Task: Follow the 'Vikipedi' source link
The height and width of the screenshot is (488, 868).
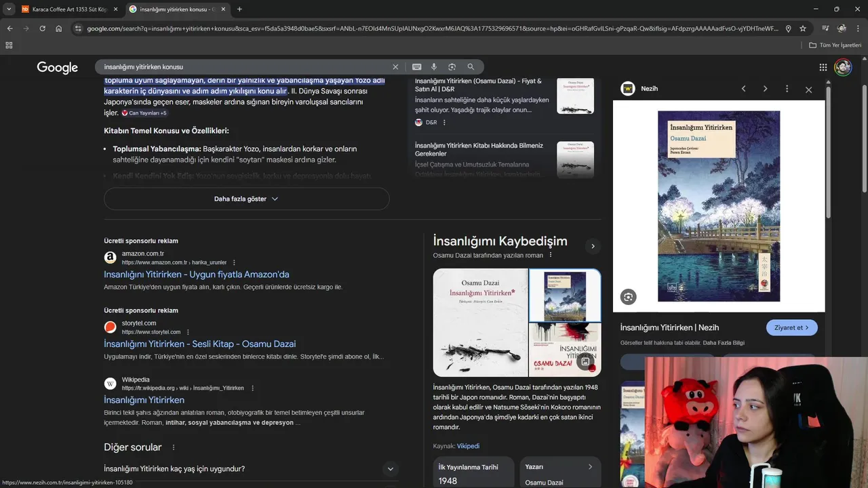Action: pos(468,446)
